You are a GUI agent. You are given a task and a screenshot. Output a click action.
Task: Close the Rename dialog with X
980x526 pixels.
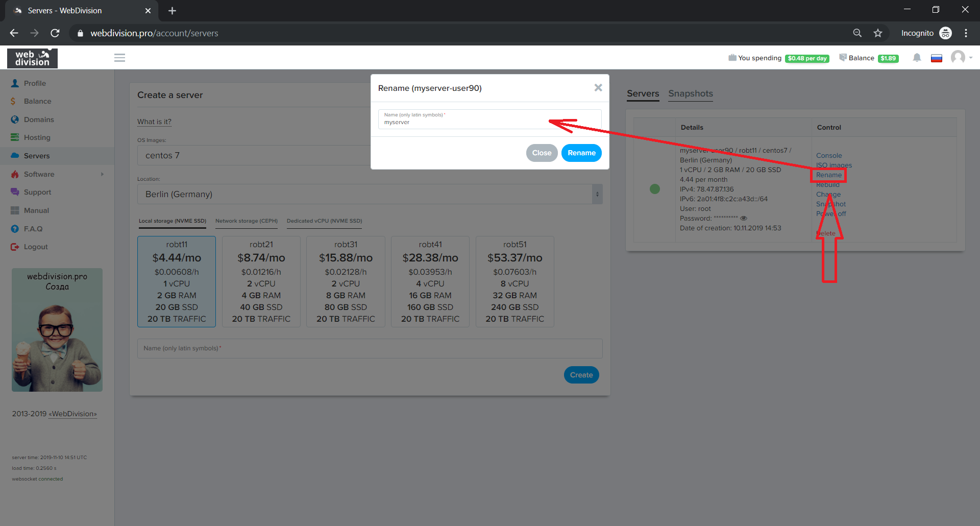click(598, 88)
